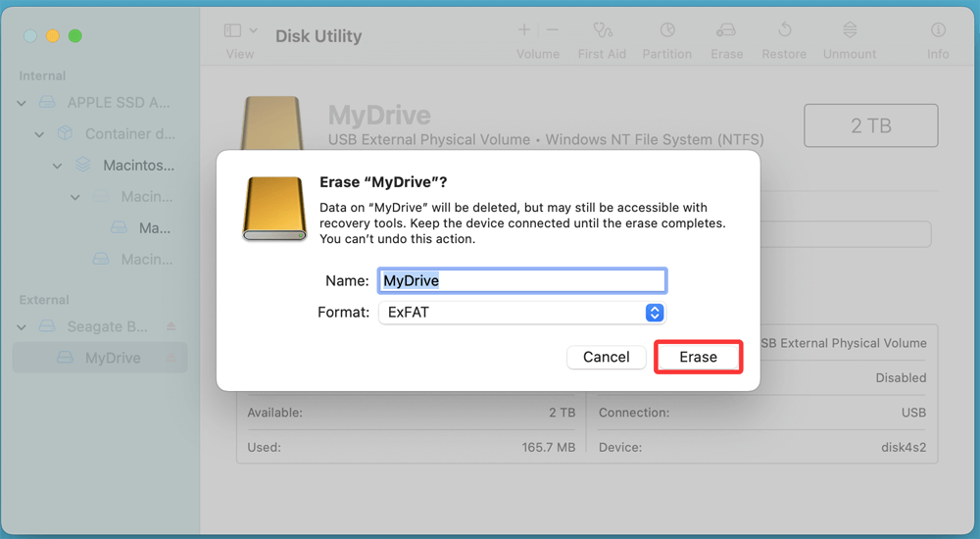Click the green full-screen window button
This screenshot has width=980, height=539.
pyautogui.click(x=74, y=36)
